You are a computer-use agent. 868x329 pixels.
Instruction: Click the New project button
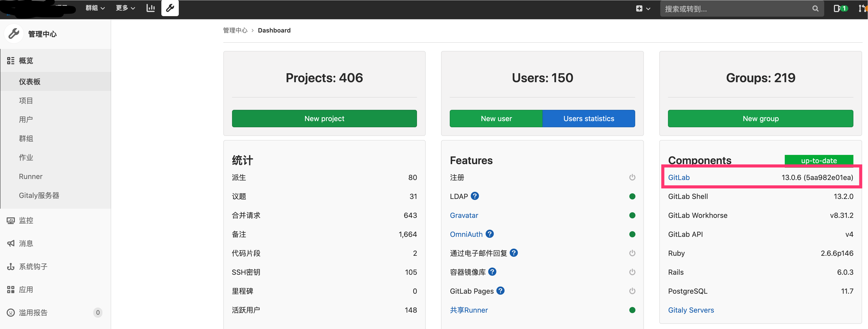click(324, 119)
